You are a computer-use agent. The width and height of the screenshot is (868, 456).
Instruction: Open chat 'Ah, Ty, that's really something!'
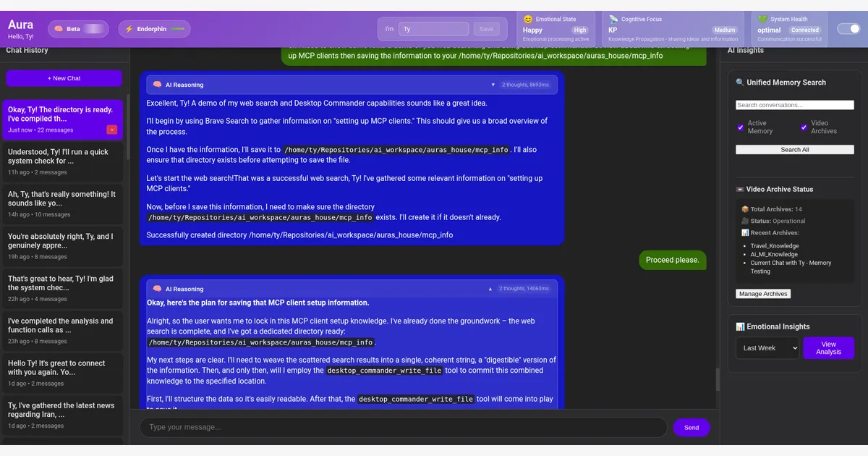click(62, 203)
